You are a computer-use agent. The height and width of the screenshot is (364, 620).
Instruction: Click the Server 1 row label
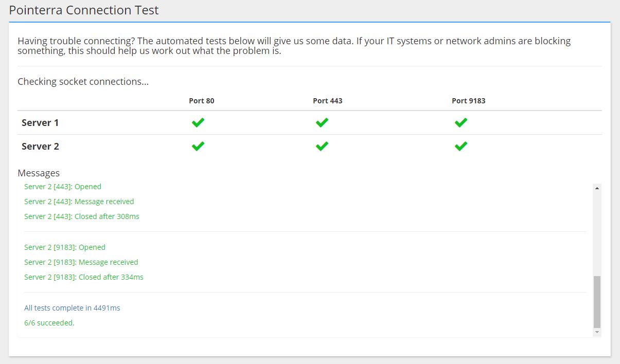coord(40,123)
